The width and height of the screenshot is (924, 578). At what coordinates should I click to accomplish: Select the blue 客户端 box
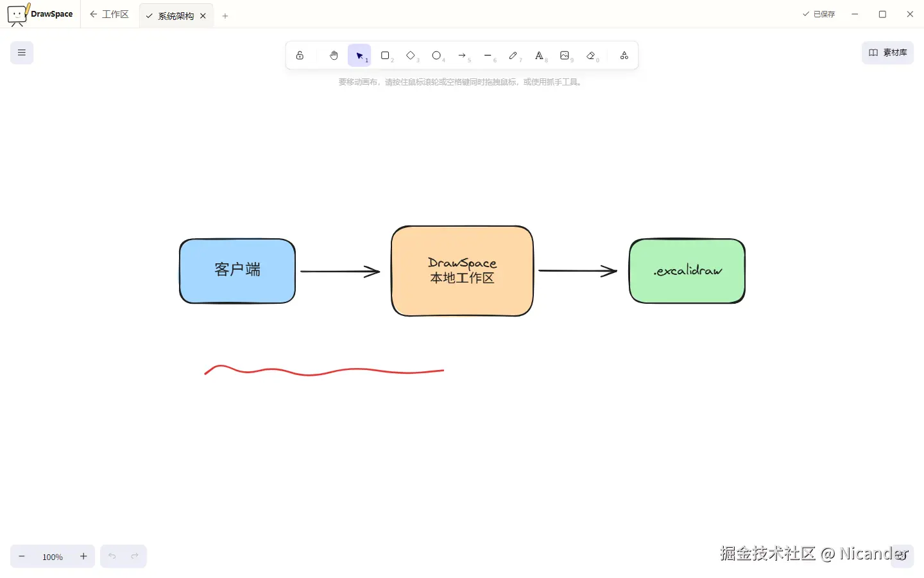point(237,271)
